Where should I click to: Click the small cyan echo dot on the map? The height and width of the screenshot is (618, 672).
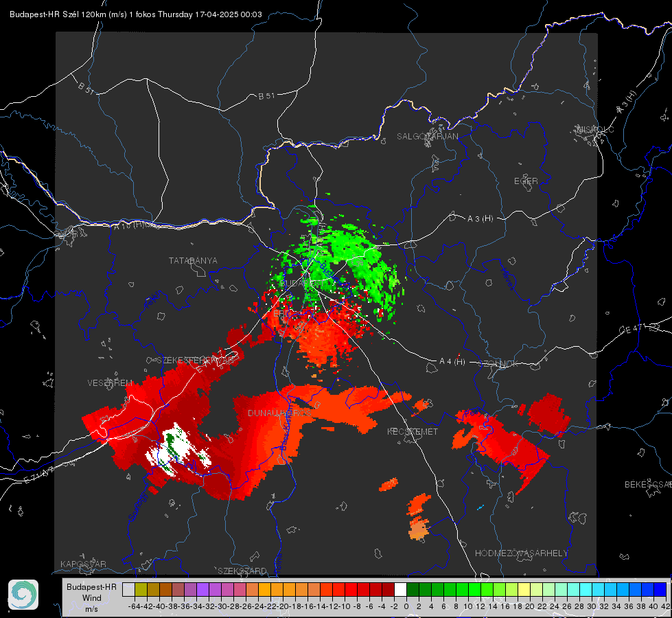480,507
